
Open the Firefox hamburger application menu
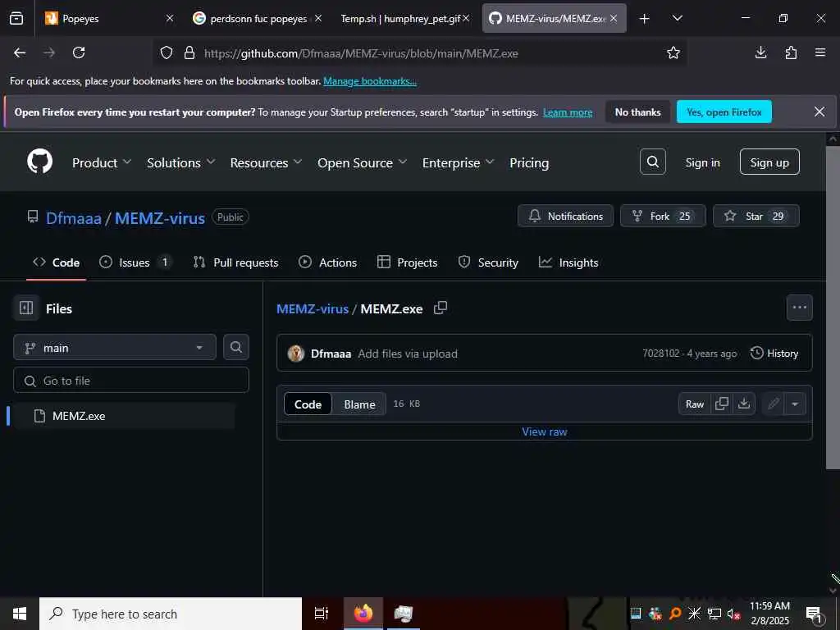[819, 52]
